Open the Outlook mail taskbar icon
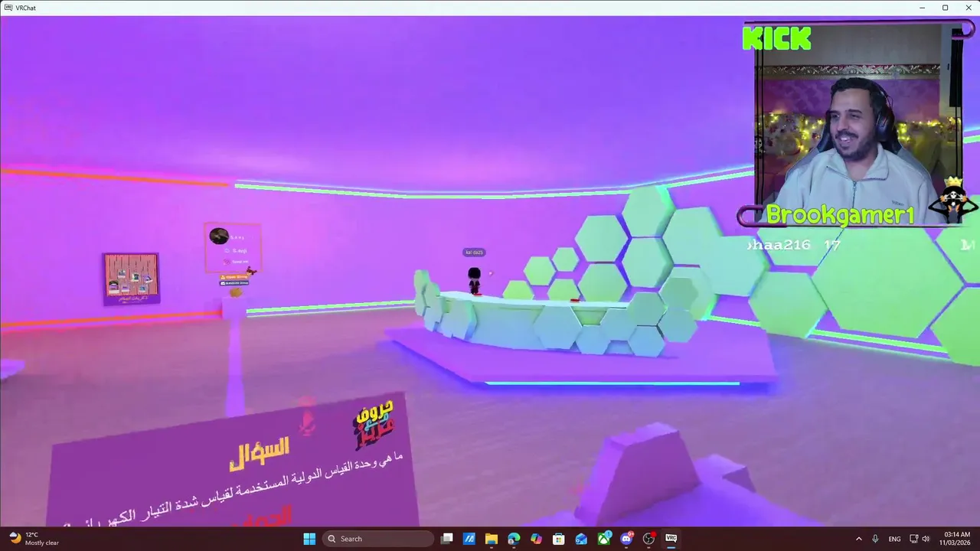 pyautogui.click(x=581, y=539)
